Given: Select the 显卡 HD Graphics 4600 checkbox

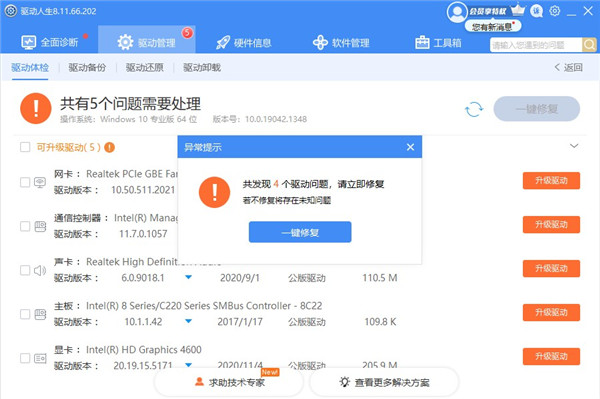Looking at the screenshot, I should click(25, 358).
